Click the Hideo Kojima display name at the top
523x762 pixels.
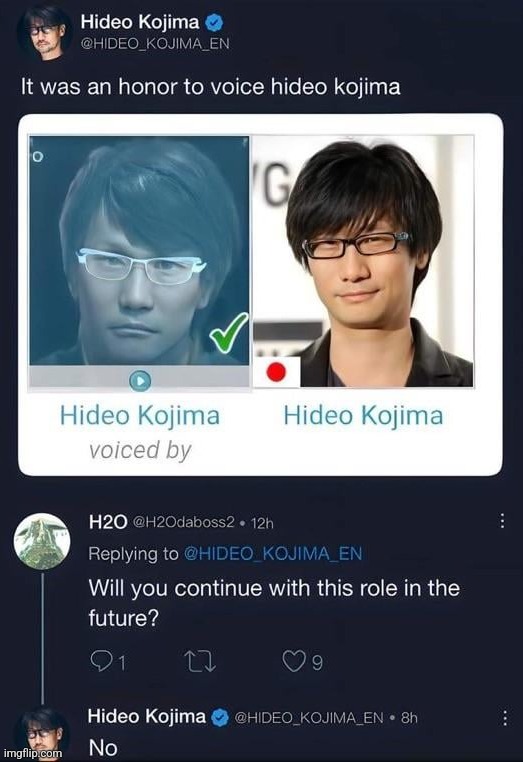(140, 22)
